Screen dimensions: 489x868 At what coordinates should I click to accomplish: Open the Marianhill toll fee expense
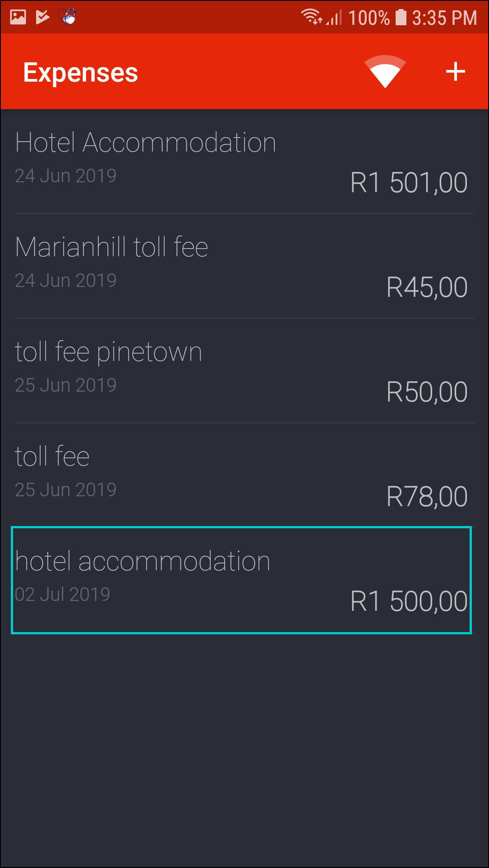pos(111,248)
